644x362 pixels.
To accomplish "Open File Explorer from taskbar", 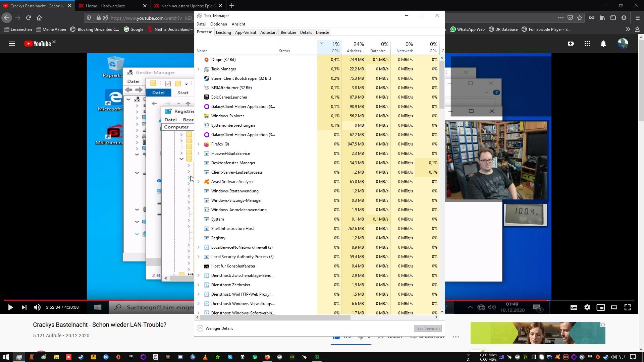I will pos(56,357).
